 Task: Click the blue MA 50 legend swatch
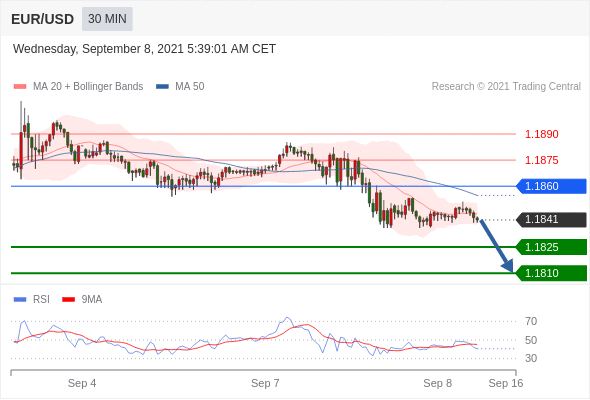coord(162,87)
